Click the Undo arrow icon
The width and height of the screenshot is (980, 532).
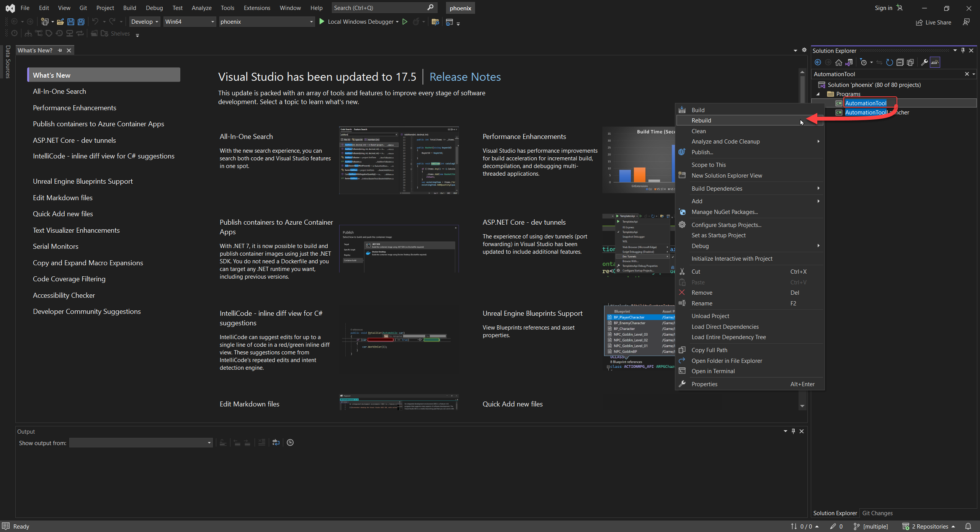pyautogui.click(x=95, y=21)
